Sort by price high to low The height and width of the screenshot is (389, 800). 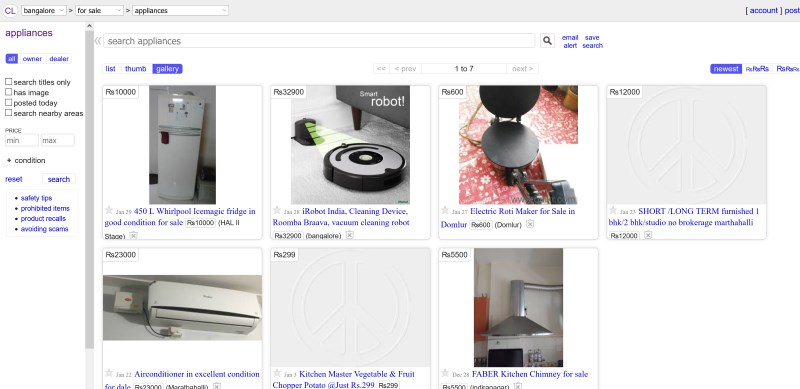click(787, 69)
